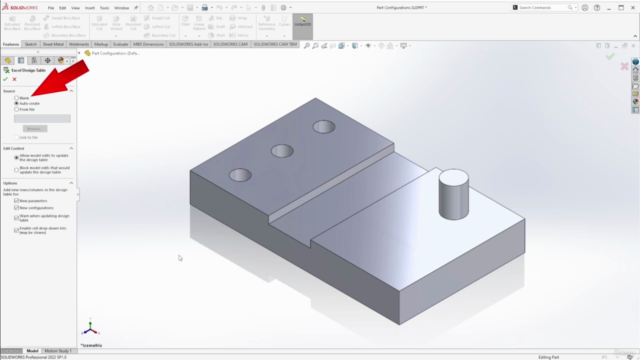
Task: Select the Shell tool
Action: (x=217, y=35)
